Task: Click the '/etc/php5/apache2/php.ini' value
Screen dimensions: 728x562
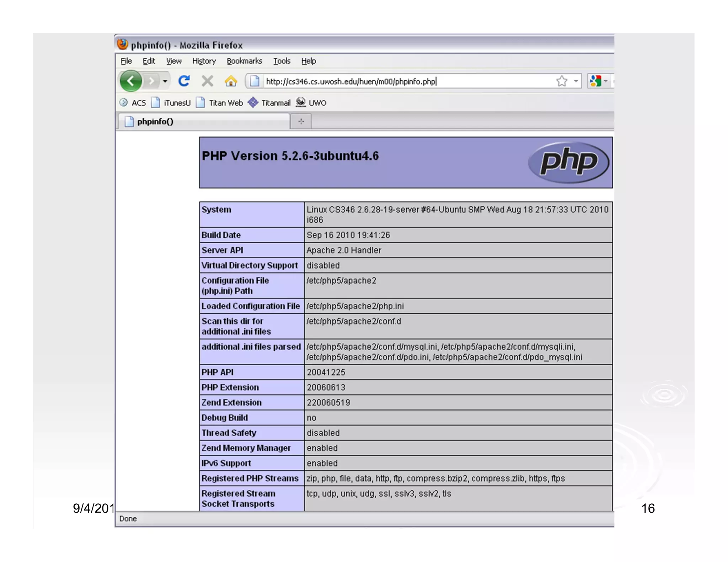Action: 355,306
